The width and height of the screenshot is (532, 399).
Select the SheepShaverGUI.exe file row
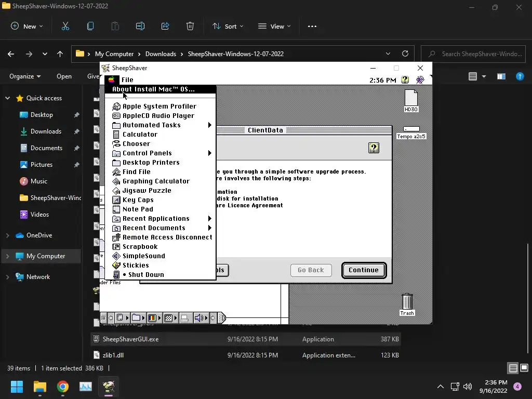click(246, 339)
